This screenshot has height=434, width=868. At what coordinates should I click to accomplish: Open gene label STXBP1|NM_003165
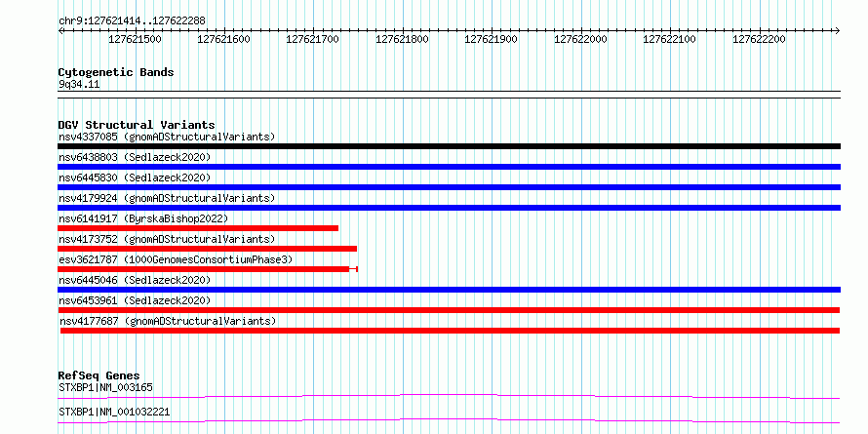105,387
